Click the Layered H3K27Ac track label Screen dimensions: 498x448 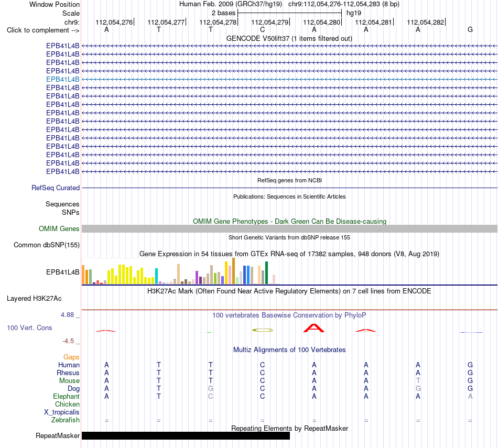pyautogui.click(x=34, y=299)
